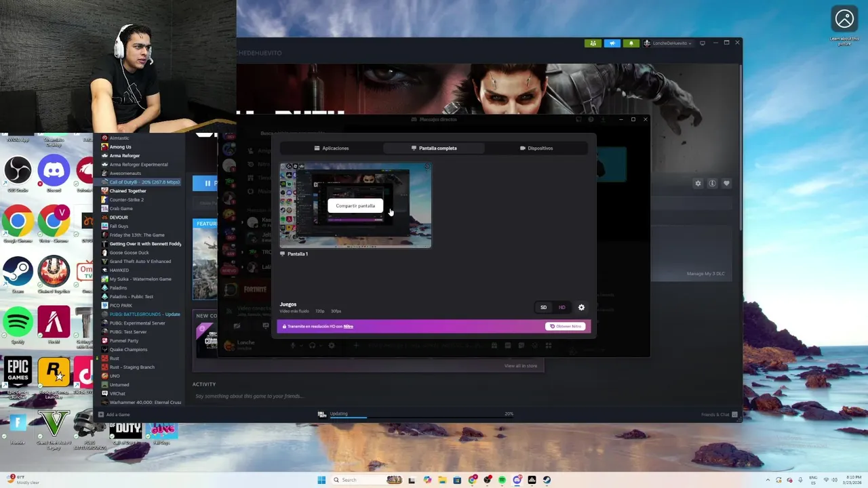Open stream settings gear in share dialog
Screen dimensions: 868x488
(581, 307)
